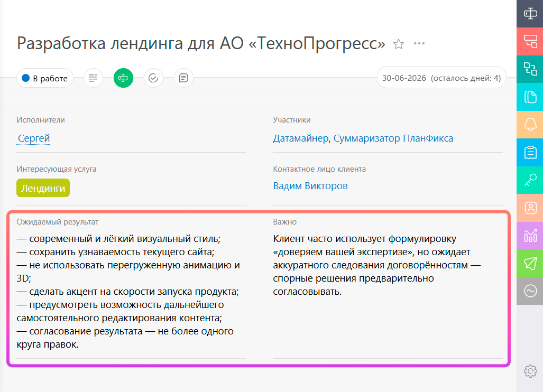Click the 'Интересующая услуга' label
This screenshot has height=392, width=543.
tap(57, 169)
